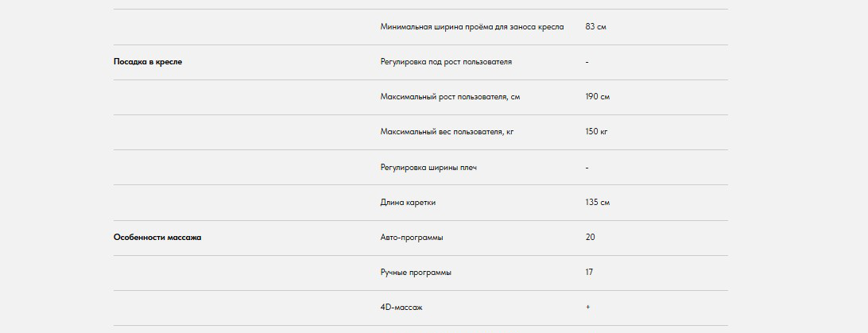
Task: Click the '150 кг' value
Action: pos(596,132)
